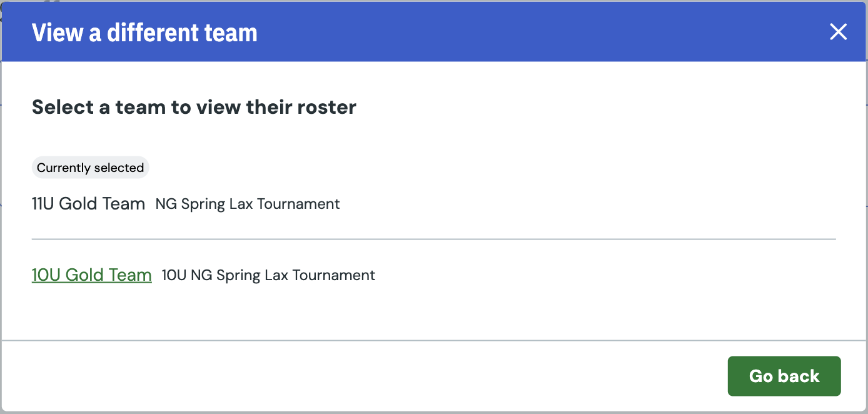Viewport: 868px width, 414px height.
Task: Select the 11U Gold Team name
Action: [88, 204]
